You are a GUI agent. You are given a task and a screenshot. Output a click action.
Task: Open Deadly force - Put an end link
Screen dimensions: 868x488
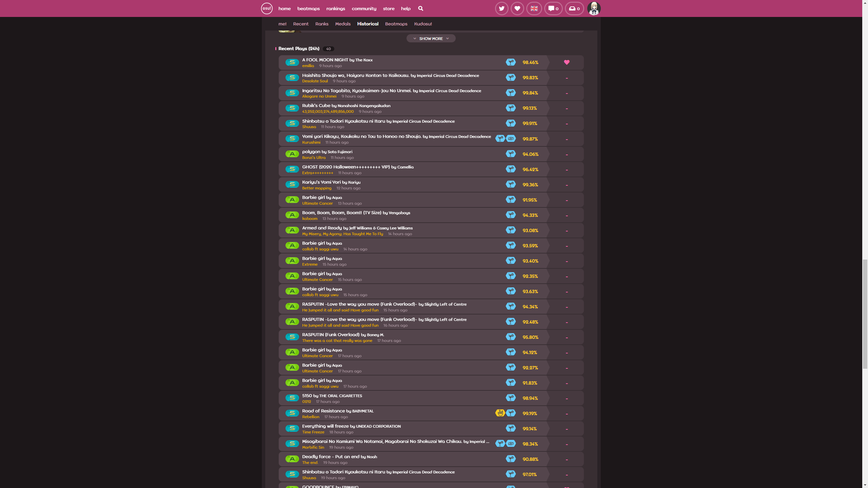tap(339, 457)
